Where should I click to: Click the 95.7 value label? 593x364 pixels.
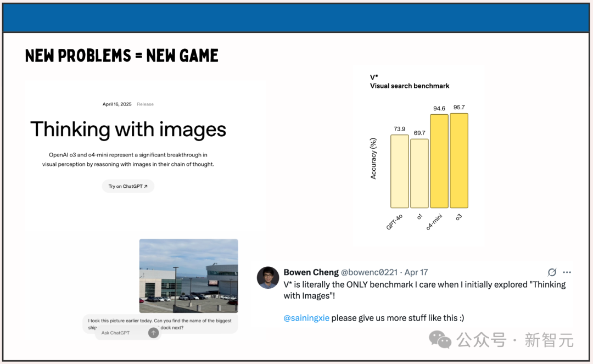[x=459, y=108]
